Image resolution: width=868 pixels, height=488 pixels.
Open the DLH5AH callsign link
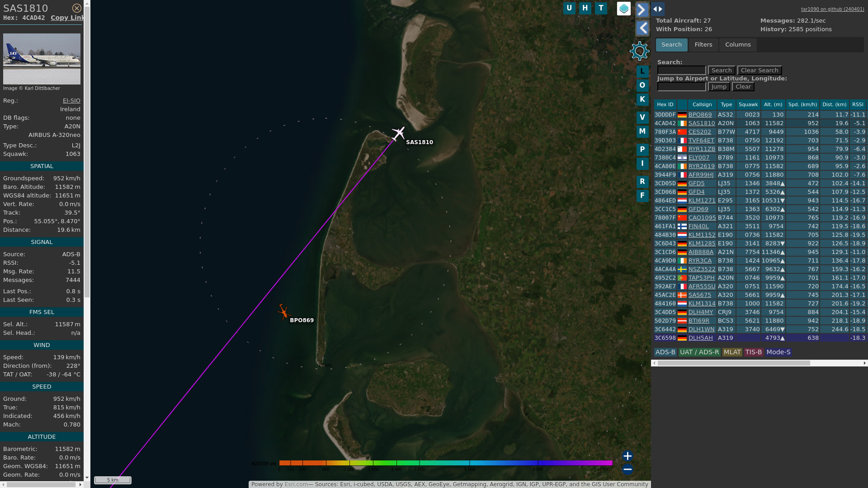pyautogui.click(x=700, y=338)
